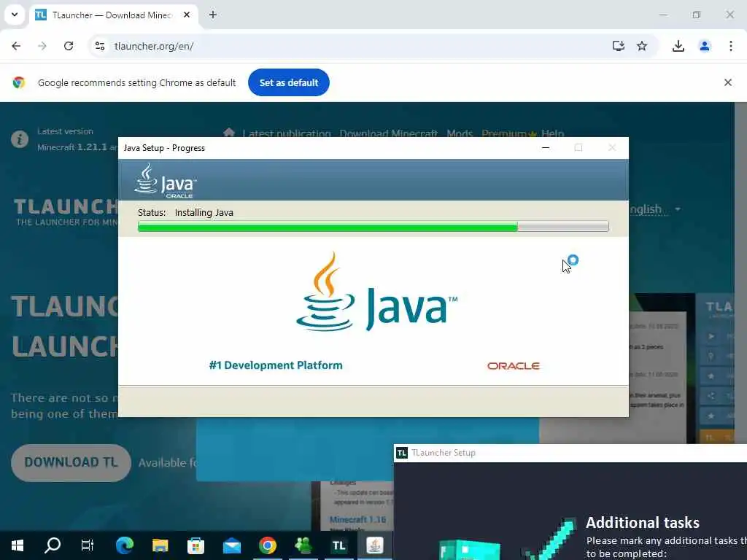The height and width of the screenshot is (560, 747).
Task: Switch to TL installer on taskbar
Action: 338,545
